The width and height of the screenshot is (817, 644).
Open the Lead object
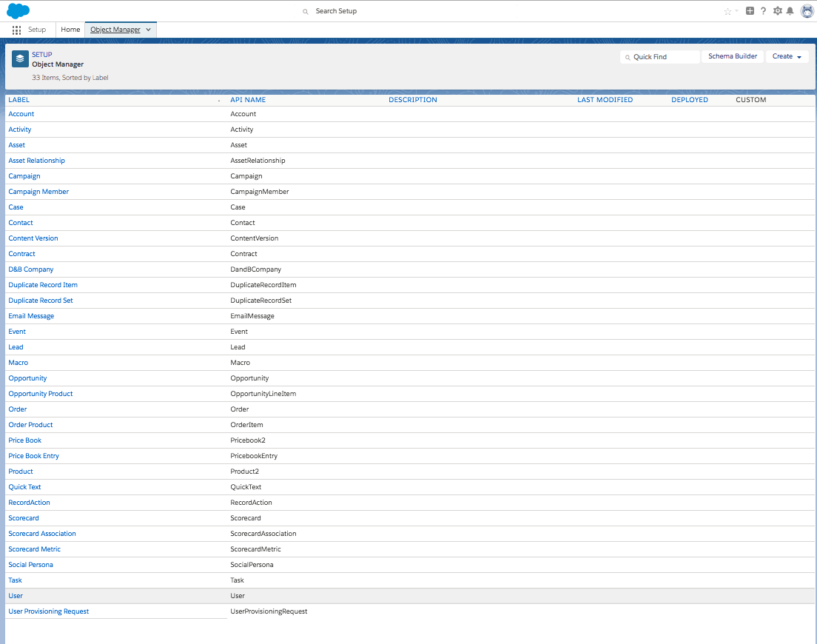[x=16, y=347]
